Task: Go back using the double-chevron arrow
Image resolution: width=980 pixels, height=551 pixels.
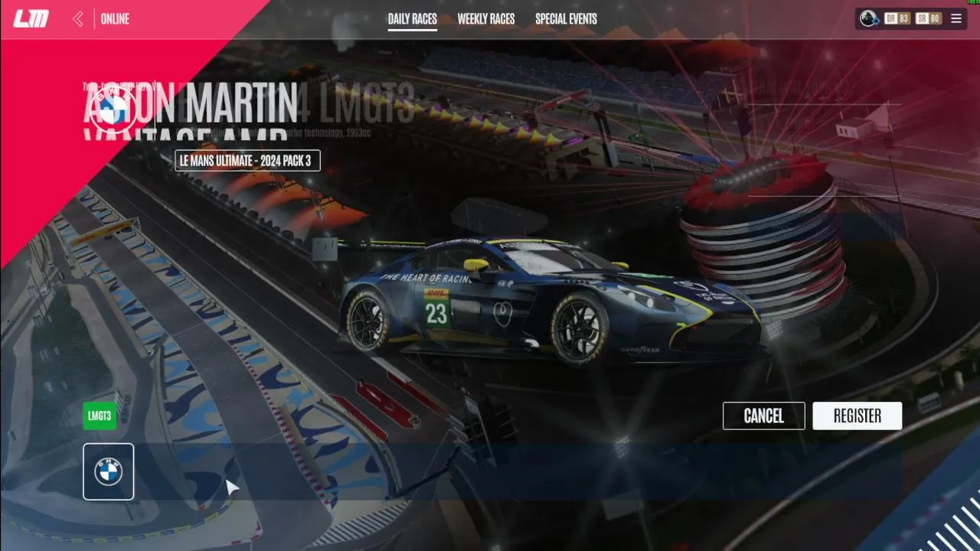Action: (x=77, y=19)
